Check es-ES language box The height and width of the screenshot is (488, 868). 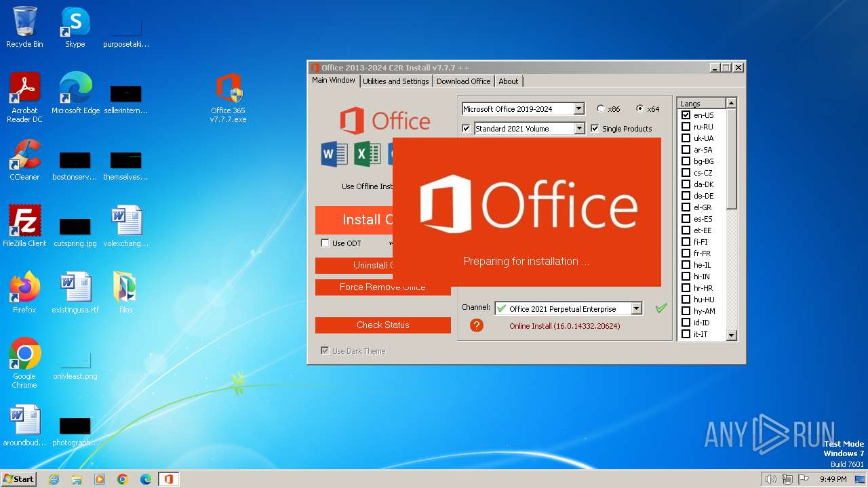tap(686, 219)
